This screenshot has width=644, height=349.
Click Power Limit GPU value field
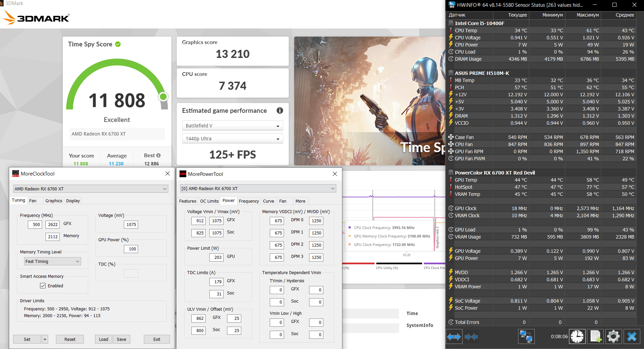pyautogui.click(x=216, y=257)
